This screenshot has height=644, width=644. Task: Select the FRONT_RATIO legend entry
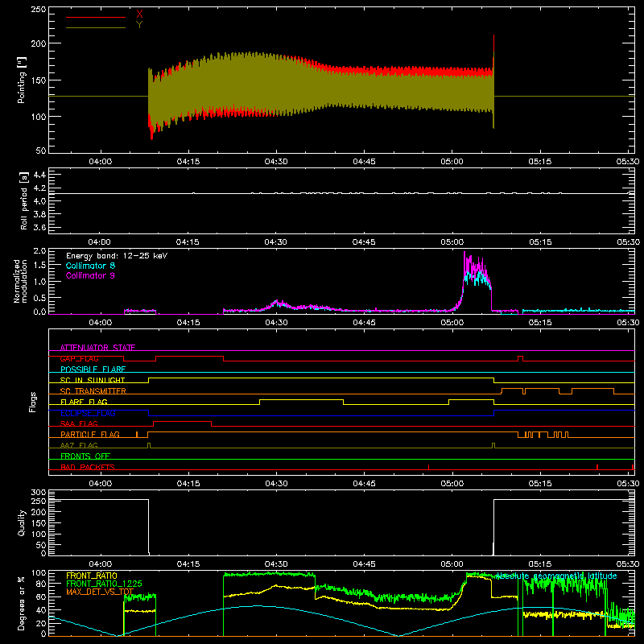pyautogui.click(x=92, y=576)
